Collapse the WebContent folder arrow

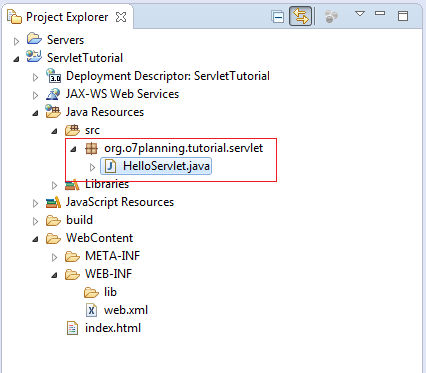pos(35,239)
